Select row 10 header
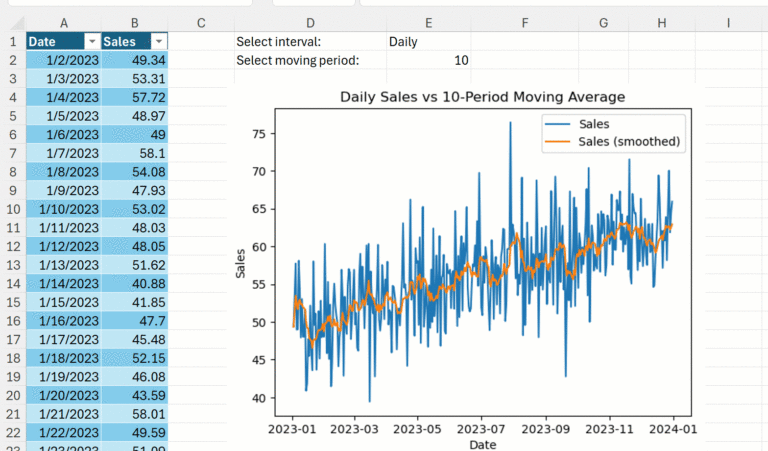768x451 pixels. pos(13,209)
